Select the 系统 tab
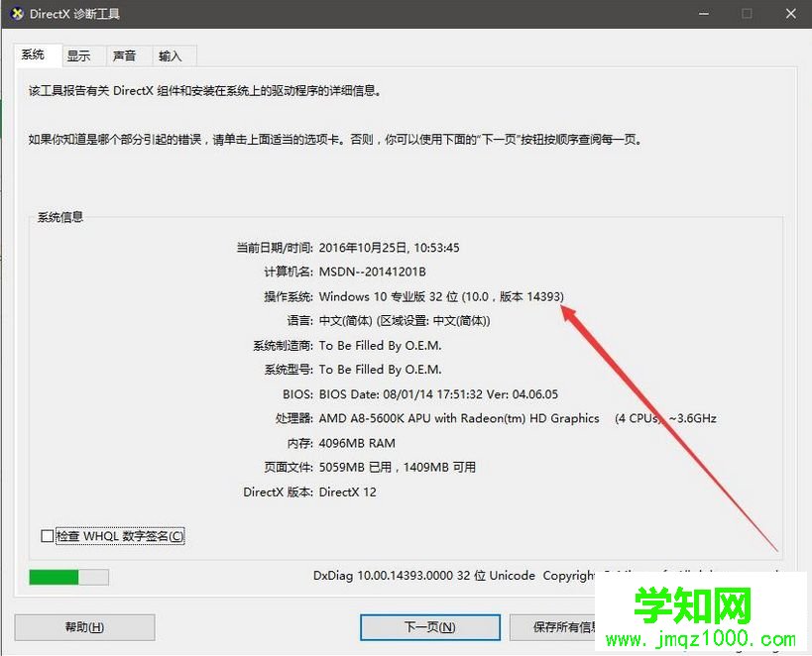Screen dimensions: 812x656 point(35,55)
